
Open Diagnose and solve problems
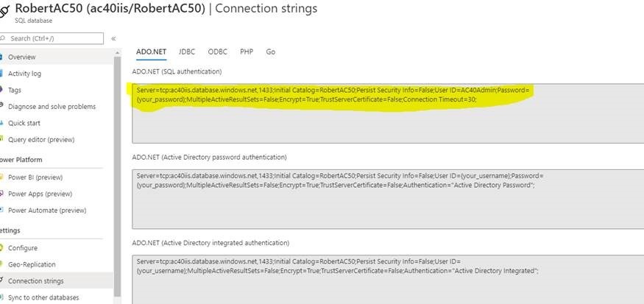52,107
